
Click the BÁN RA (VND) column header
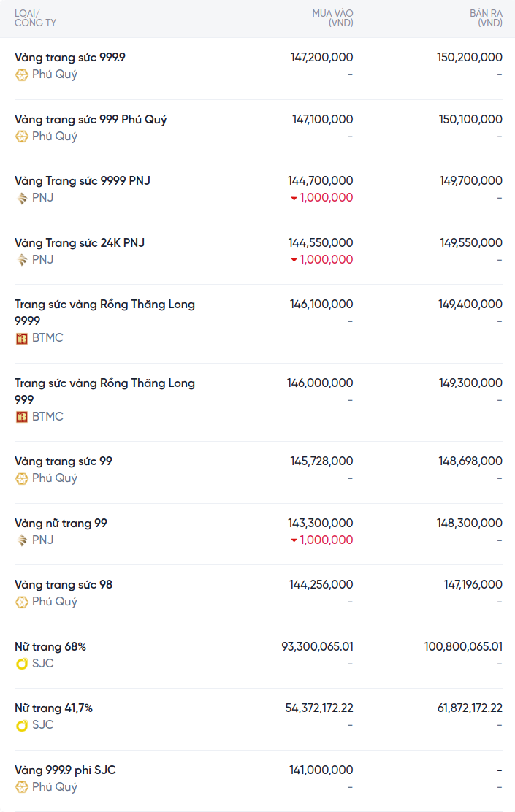coord(485,18)
